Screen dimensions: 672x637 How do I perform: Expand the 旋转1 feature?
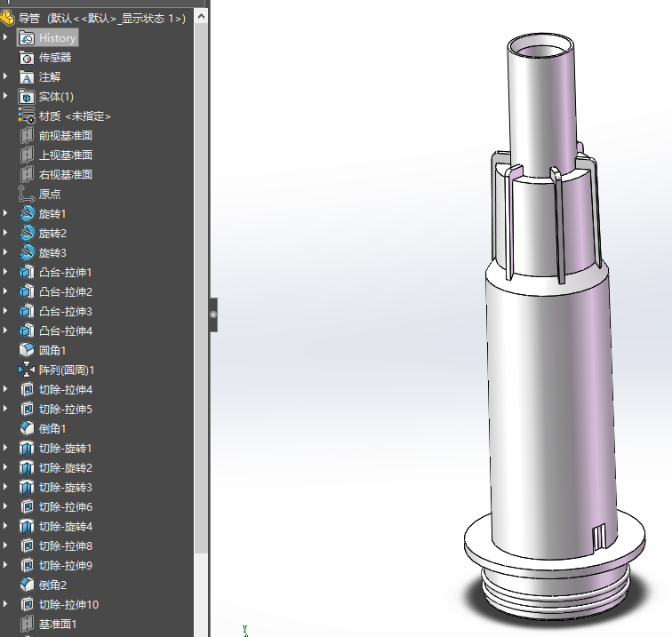pyautogui.click(x=5, y=213)
